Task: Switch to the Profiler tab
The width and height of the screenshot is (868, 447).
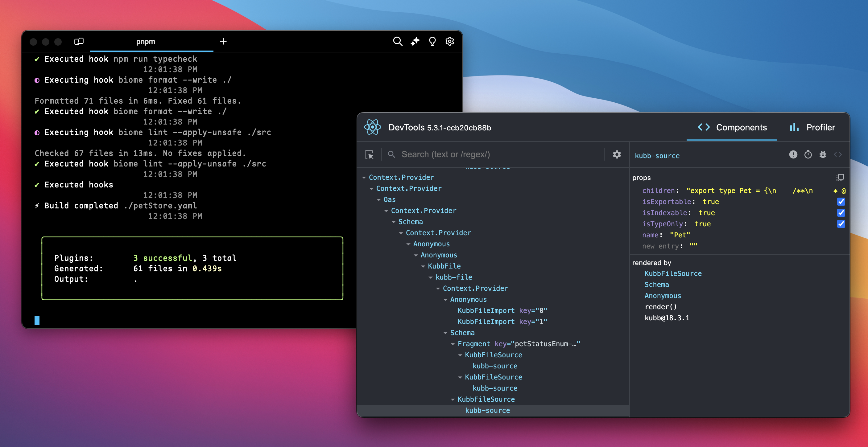Action: pyautogui.click(x=812, y=127)
